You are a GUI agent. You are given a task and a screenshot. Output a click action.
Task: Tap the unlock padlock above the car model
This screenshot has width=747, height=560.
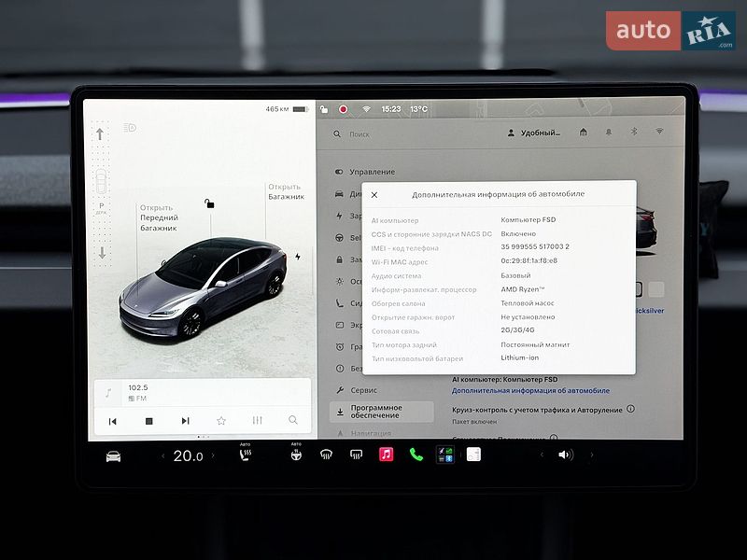pyautogui.click(x=209, y=203)
